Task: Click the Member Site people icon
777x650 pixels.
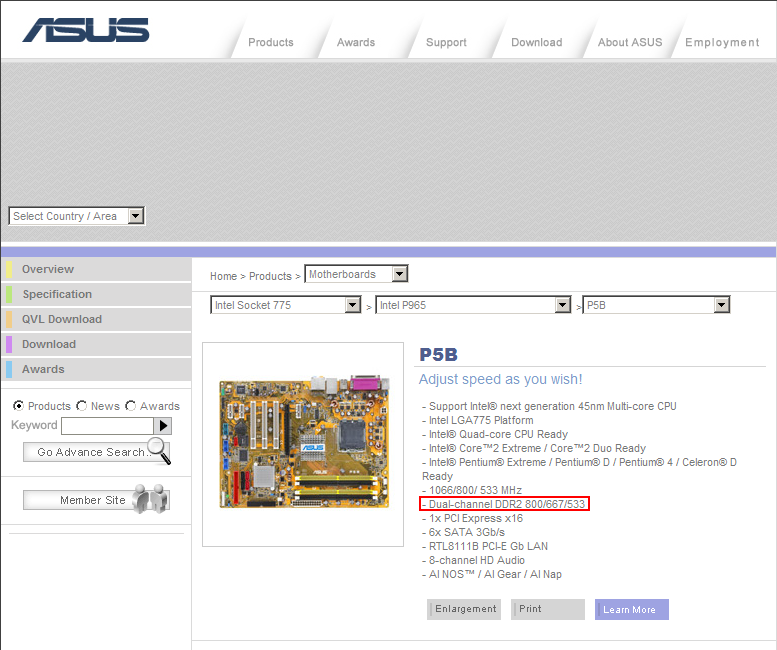Action: (x=152, y=499)
